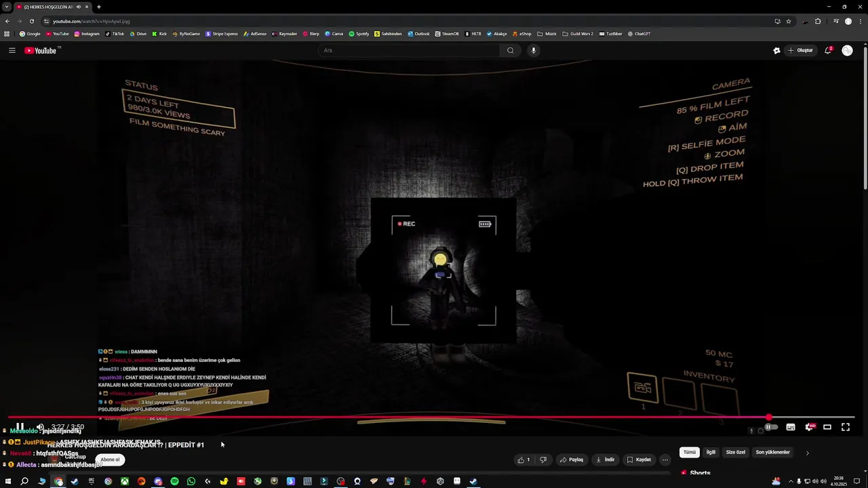Open the Instagram bookmark

(x=87, y=34)
